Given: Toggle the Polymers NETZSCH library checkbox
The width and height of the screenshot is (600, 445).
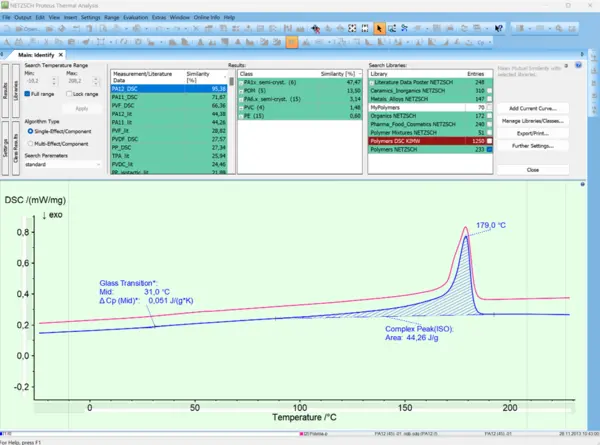Looking at the screenshot, I should tap(489, 150).
